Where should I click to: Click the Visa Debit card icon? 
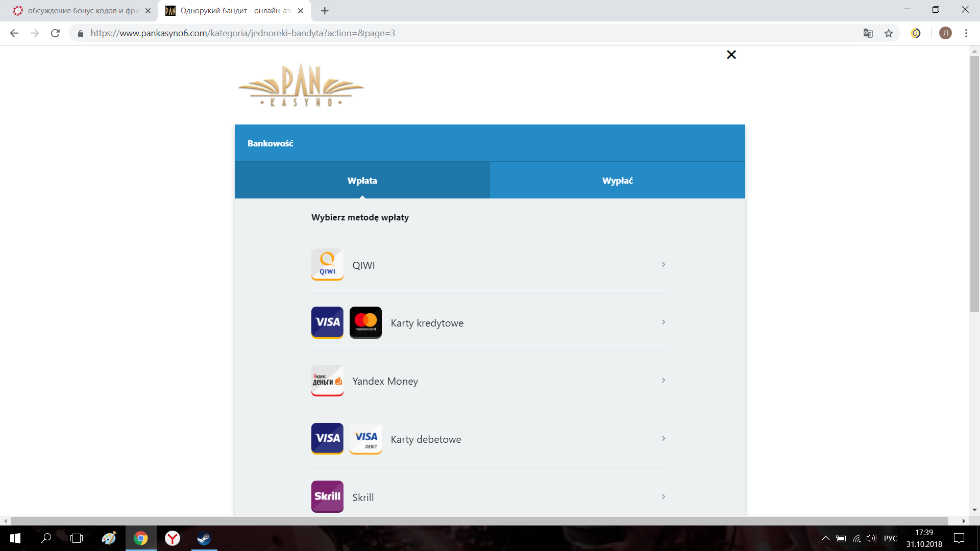365,438
